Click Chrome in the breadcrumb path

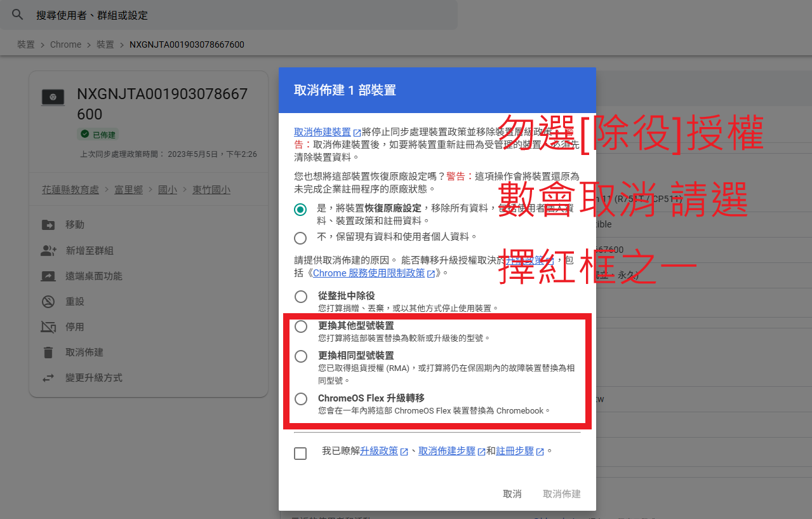[65, 44]
